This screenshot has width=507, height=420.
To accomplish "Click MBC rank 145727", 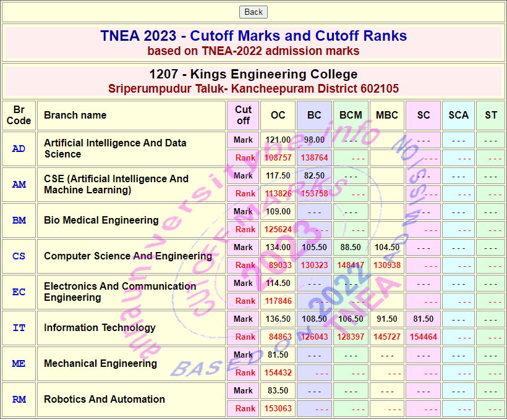I will tap(387, 337).
